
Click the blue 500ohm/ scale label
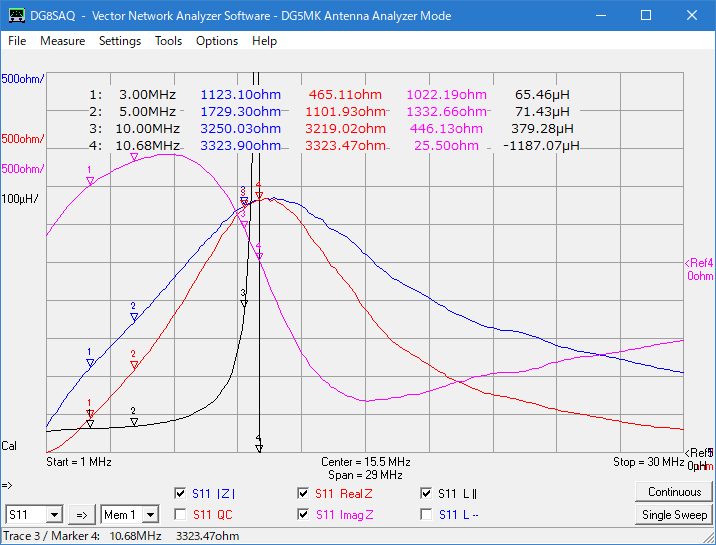(x=23, y=79)
